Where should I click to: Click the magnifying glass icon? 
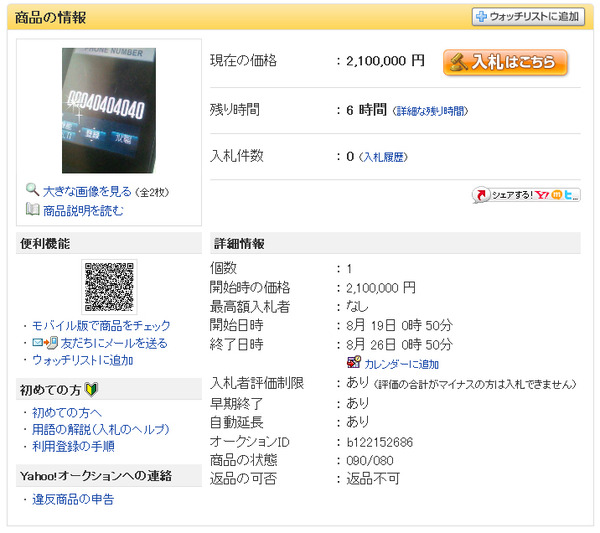(x=32, y=190)
